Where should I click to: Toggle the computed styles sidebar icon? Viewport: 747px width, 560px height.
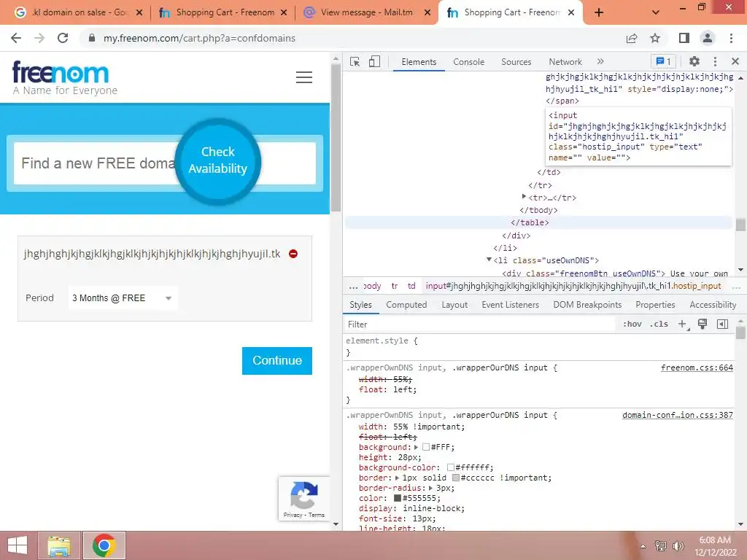pos(722,324)
